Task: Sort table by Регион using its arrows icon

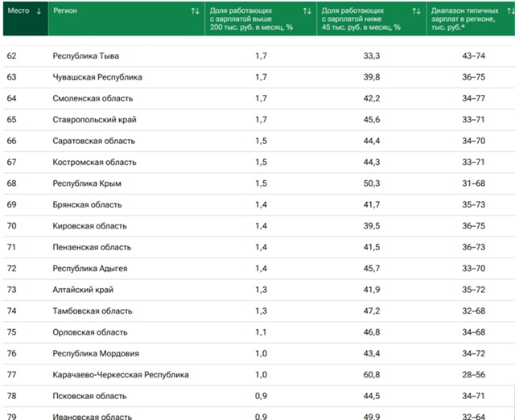Action: 195,11
